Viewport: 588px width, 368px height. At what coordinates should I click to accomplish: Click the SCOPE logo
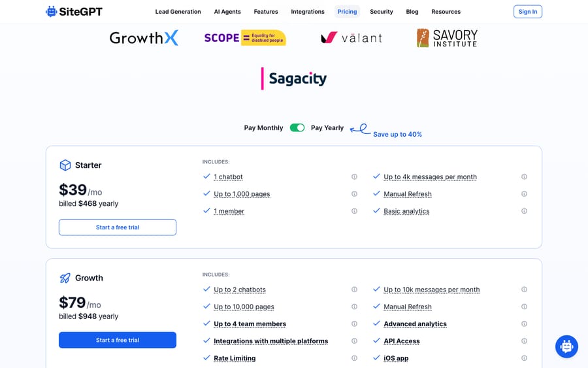tap(245, 38)
